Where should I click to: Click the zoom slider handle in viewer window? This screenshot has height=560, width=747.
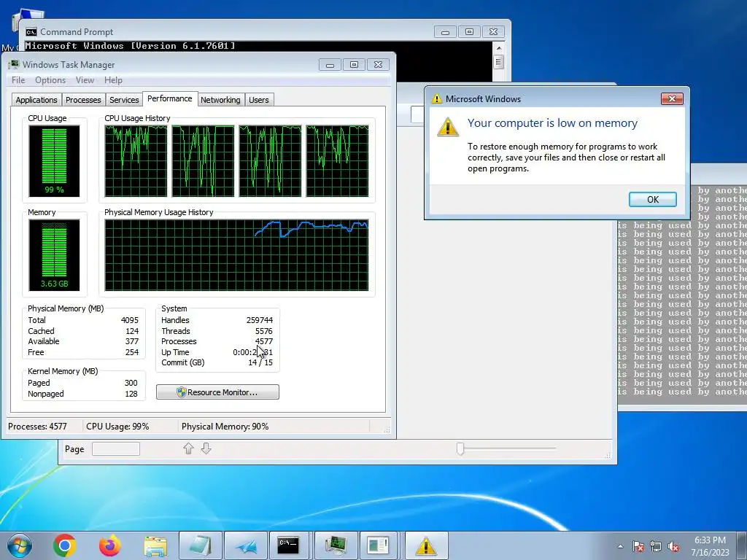tap(460, 448)
